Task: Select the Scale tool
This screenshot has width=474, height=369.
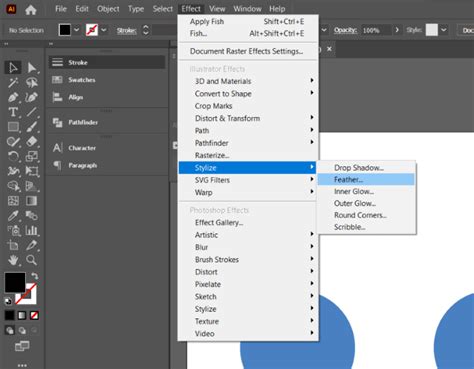Action: click(32, 156)
